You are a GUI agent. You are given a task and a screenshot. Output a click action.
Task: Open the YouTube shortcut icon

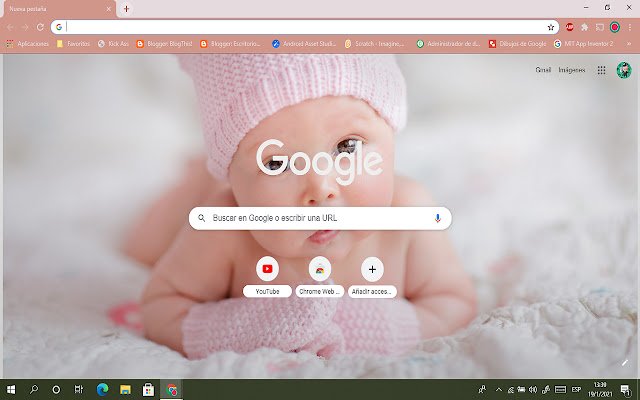pyautogui.click(x=267, y=269)
